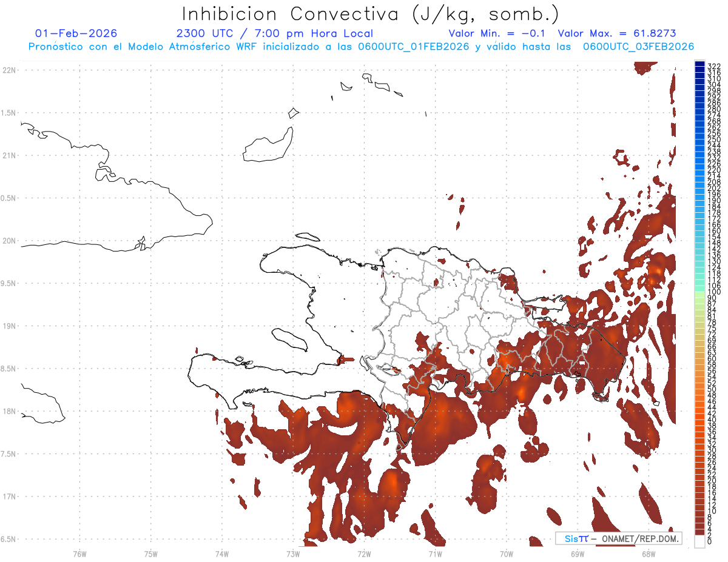This screenshot has width=728, height=562.
Task: Click the "20" colorbar value
Action: pyautogui.click(x=712, y=480)
